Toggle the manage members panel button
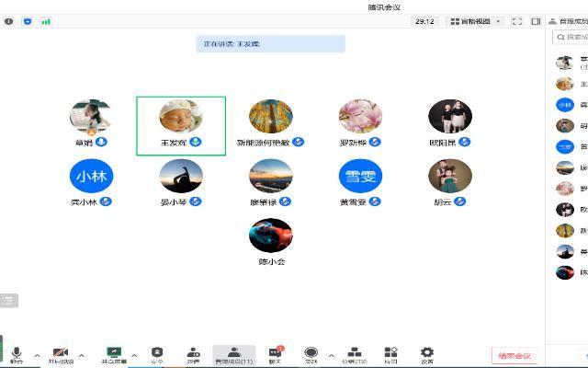This screenshot has width=588, height=368. tap(233, 354)
